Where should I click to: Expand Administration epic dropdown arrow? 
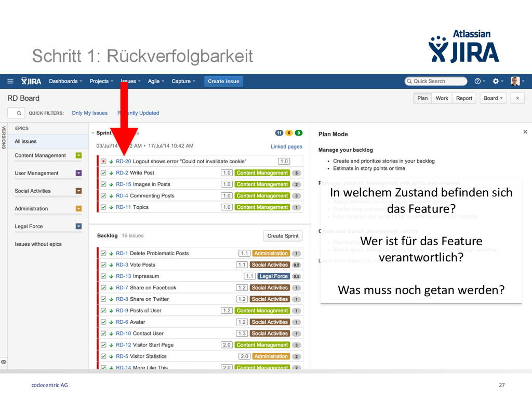tap(79, 209)
